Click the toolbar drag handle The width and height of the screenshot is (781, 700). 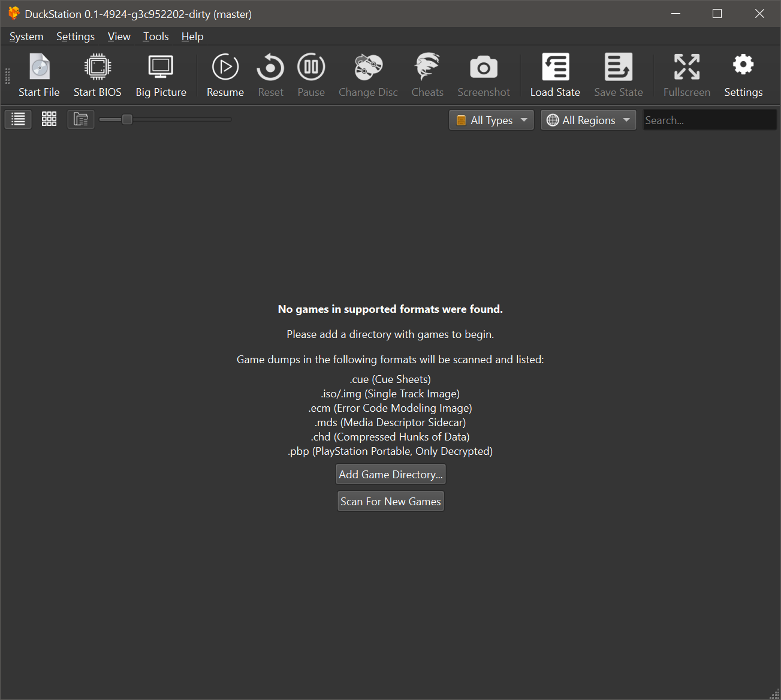[x=7, y=76]
